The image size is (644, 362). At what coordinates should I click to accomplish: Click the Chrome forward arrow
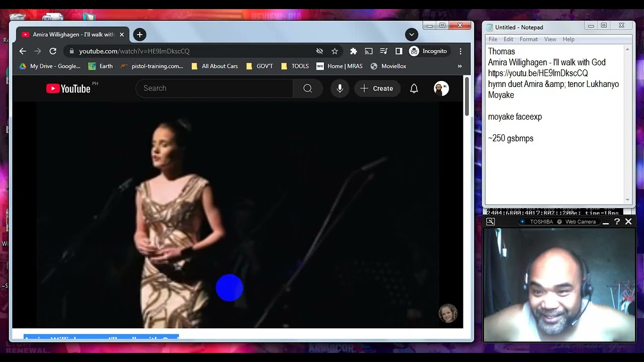point(38,51)
